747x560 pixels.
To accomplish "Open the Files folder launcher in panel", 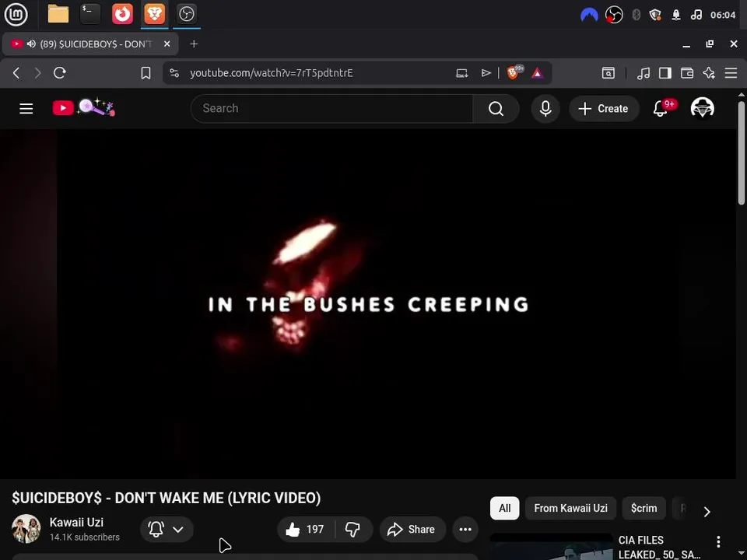I will [x=58, y=14].
